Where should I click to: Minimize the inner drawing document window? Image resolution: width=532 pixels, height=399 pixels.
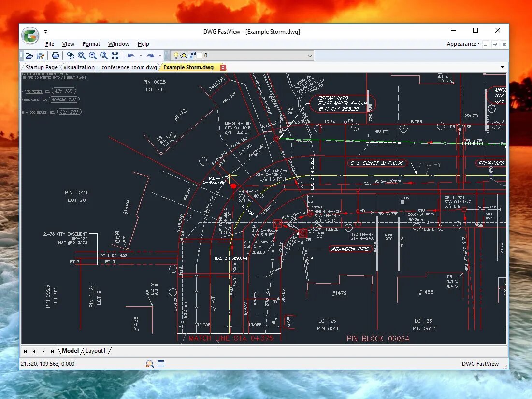[x=486, y=44]
